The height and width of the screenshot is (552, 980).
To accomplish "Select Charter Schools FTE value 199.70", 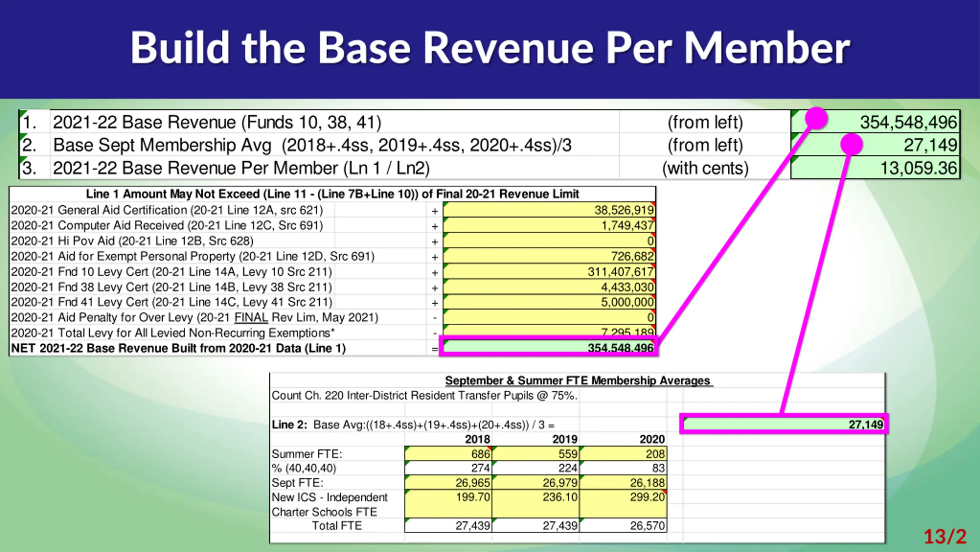I will (473, 497).
